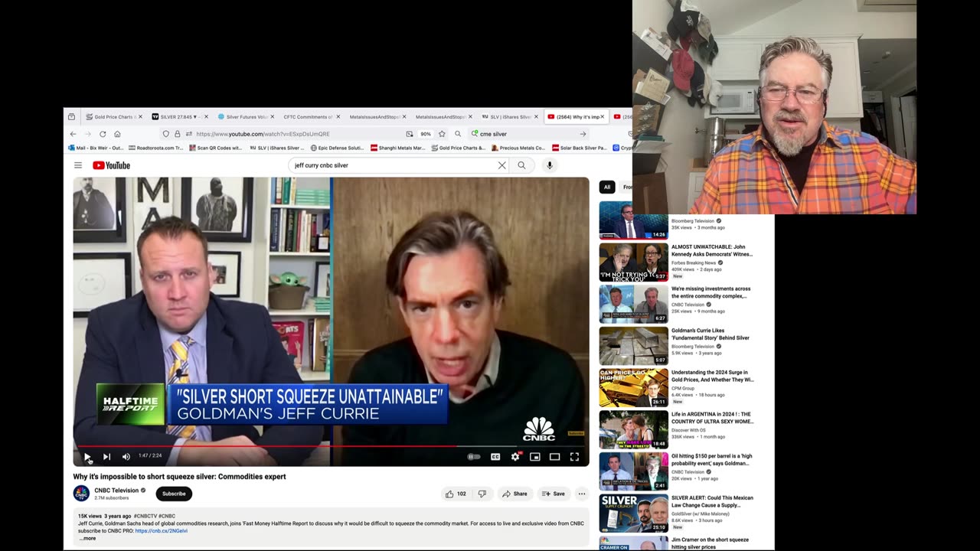Go to YouTube home via logo
Viewport: 980px width, 551px height.
point(112,165)
